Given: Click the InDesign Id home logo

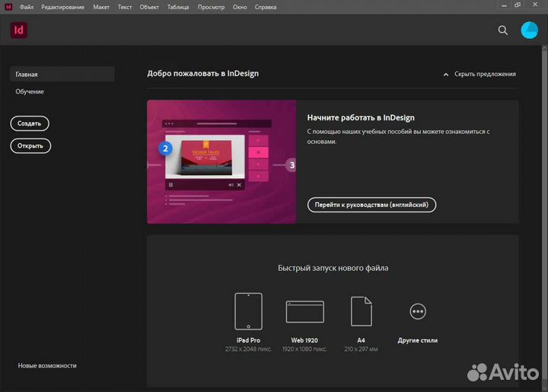Looking at the screenshot, I should (x=19, y=30).
